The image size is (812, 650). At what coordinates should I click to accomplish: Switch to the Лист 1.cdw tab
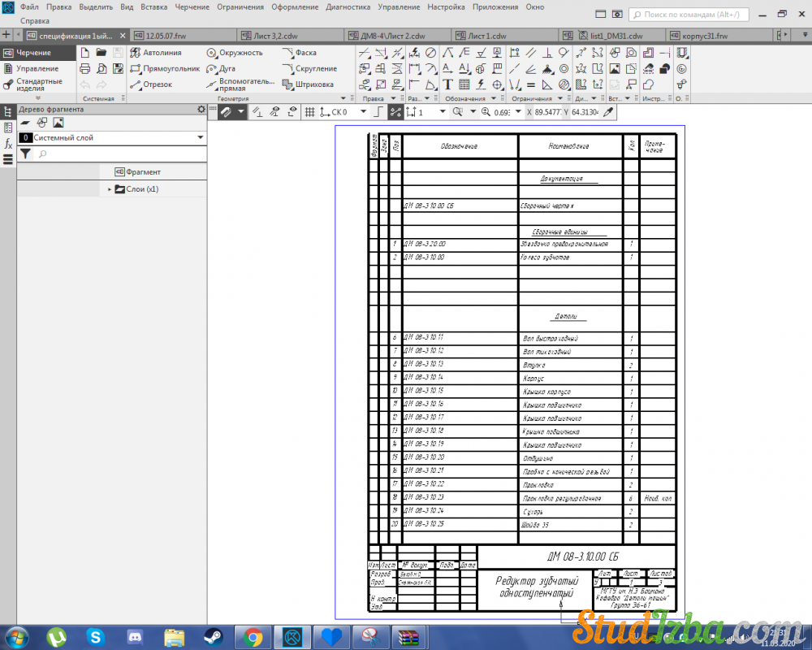[x=487, y=36]
